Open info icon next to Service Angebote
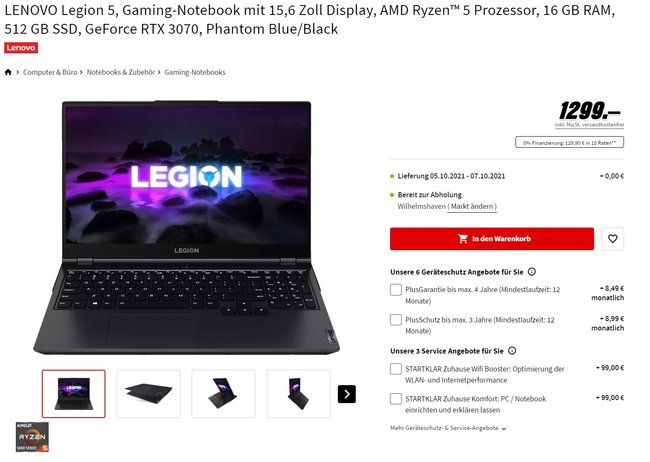This screenshot has width=650, height=462. coord(512,350)
